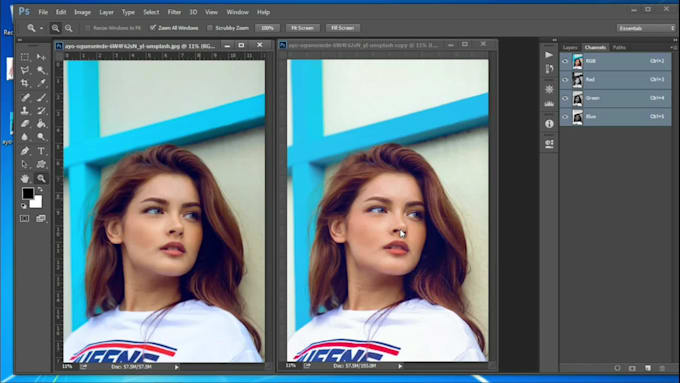Viewport: 680px width, 383px height.
Task: Select the Pen tool
Action: (25, 151)
